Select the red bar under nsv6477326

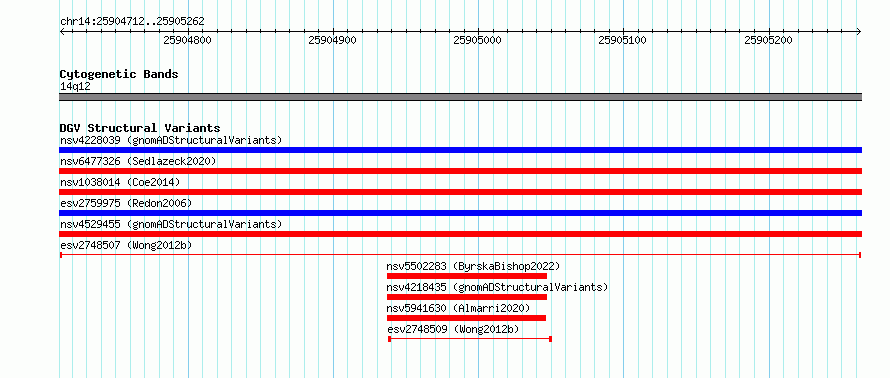(x=460, y=171)
